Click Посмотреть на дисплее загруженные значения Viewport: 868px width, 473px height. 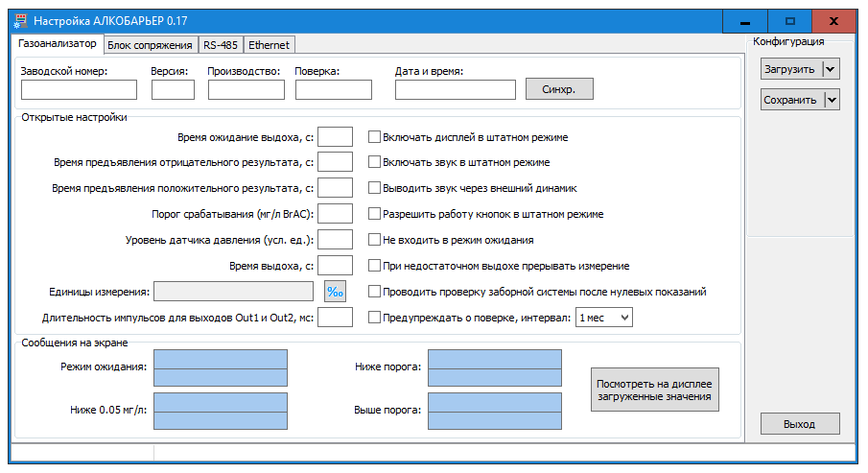pyautogui.click(x=654, y=390)
